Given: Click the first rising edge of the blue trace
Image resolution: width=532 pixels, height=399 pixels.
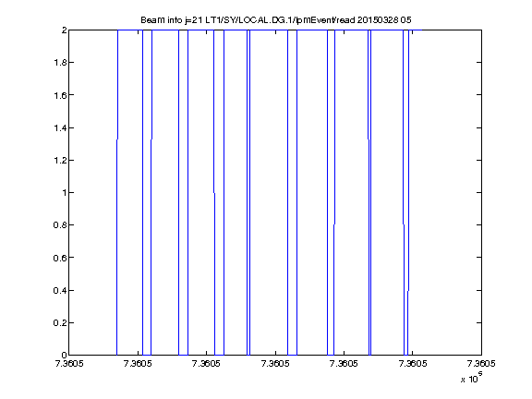Looking at the screenshot, I should pos(117,192).
